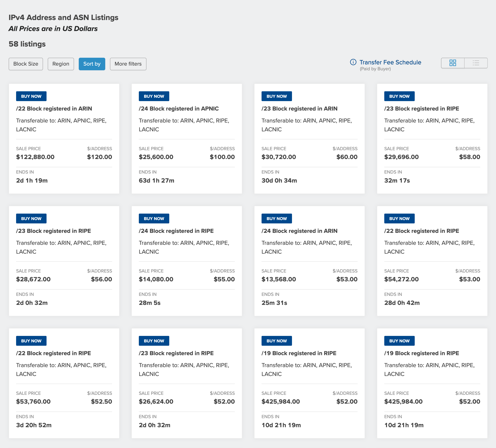This screenshot has height=448, width=496.
Task: Click the $52.50 per-address price
Action: [x=101, y=401]
